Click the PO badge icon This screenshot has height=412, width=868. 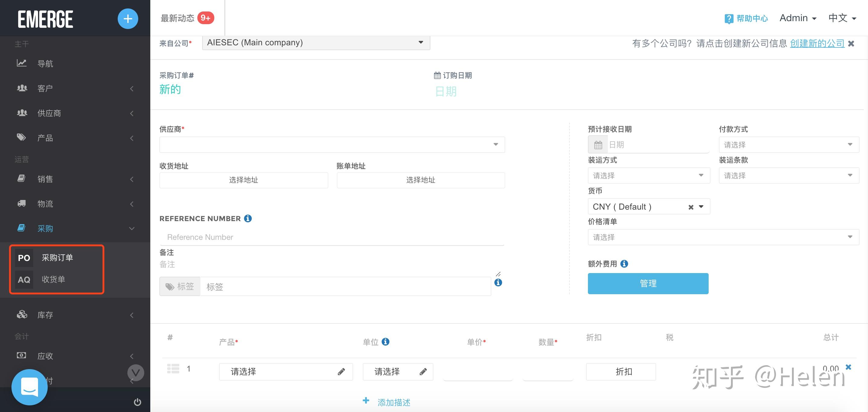point(24,258)
